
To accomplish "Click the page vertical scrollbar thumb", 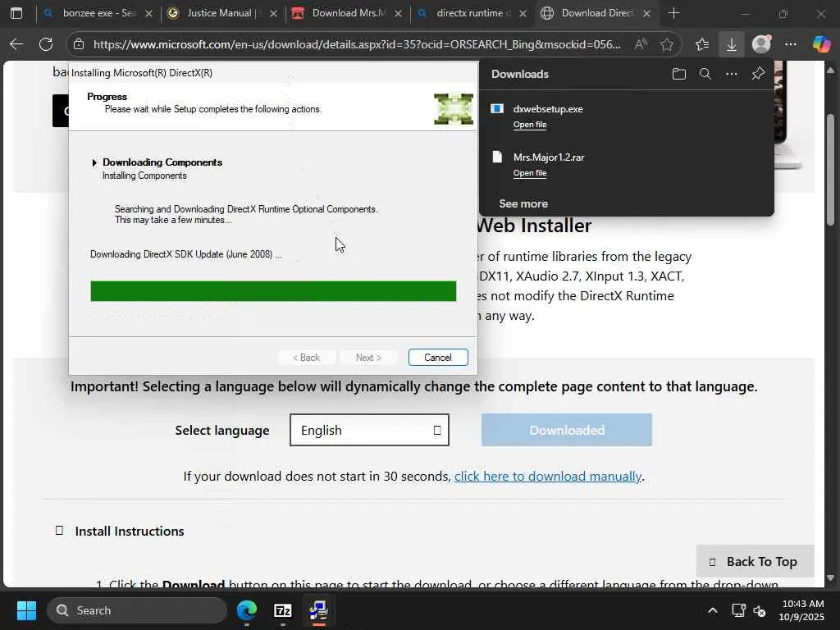I will coord(830,170).
